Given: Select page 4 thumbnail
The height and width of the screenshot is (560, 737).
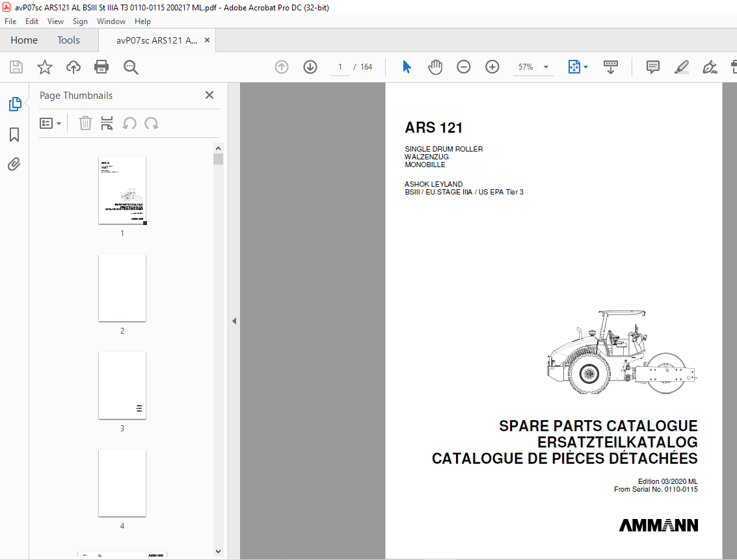Looking at the screenshot, I should point(122,483).
